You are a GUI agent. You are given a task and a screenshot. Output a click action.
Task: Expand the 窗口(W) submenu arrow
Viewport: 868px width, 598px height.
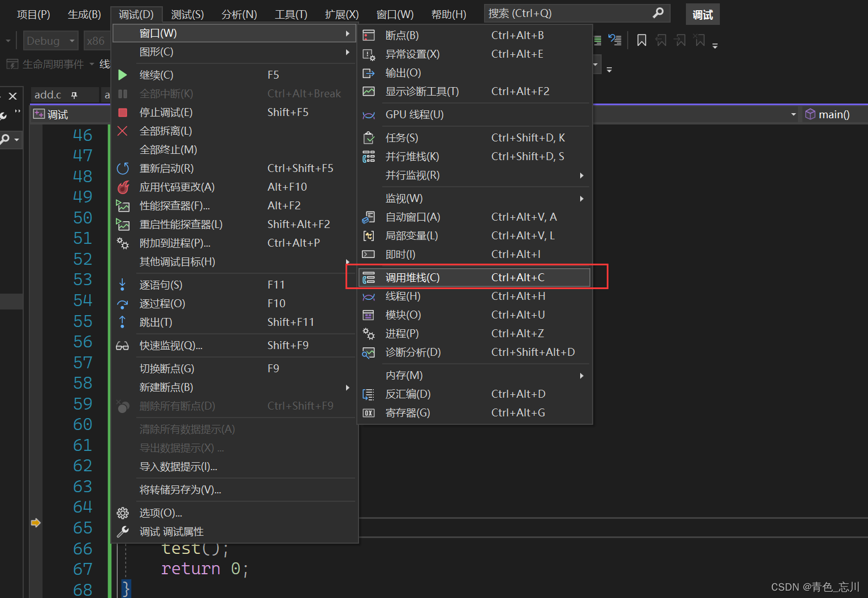click(347, 33)
